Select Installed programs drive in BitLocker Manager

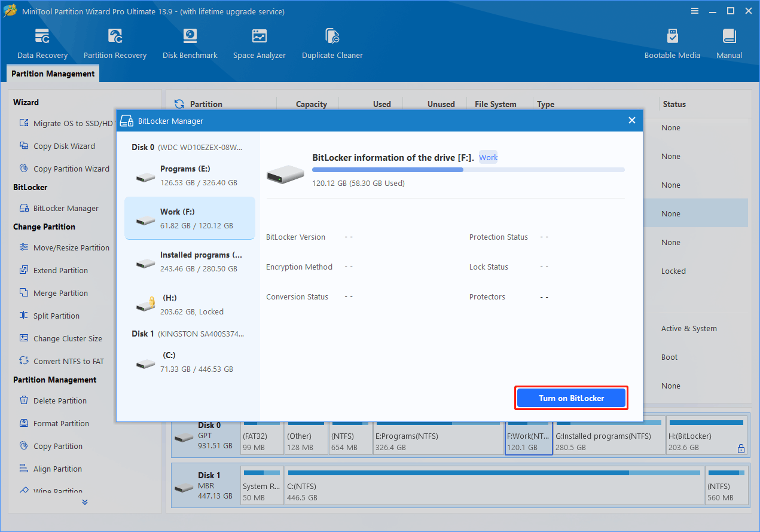click(190, 261)
